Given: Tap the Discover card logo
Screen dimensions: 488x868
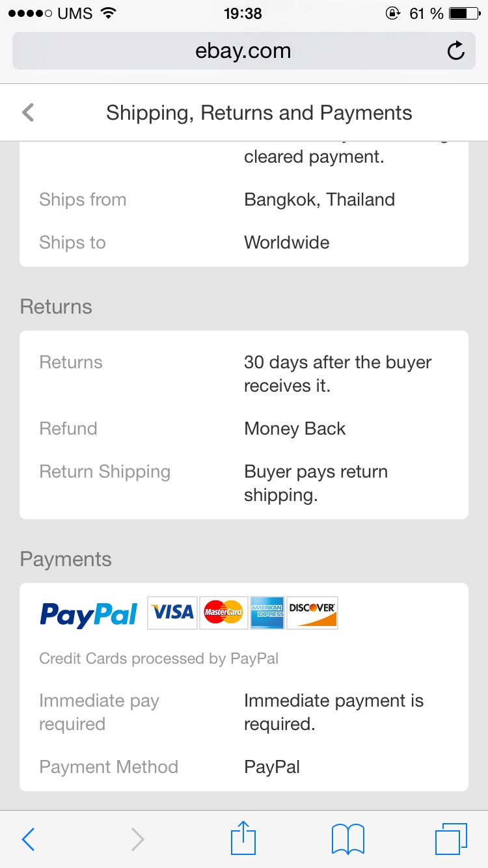Looking at the screenshot, I should (312, 612).
